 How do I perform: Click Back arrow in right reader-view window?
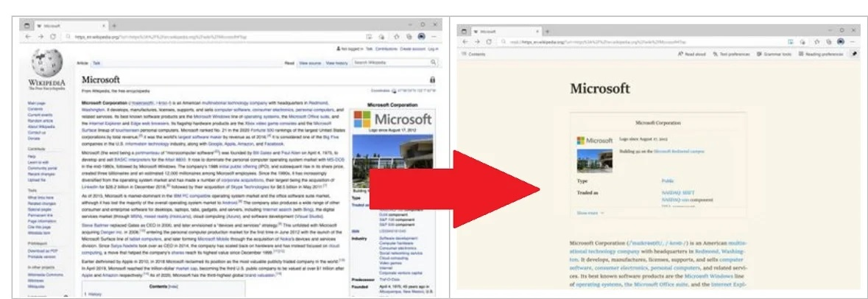coord(465,41)
